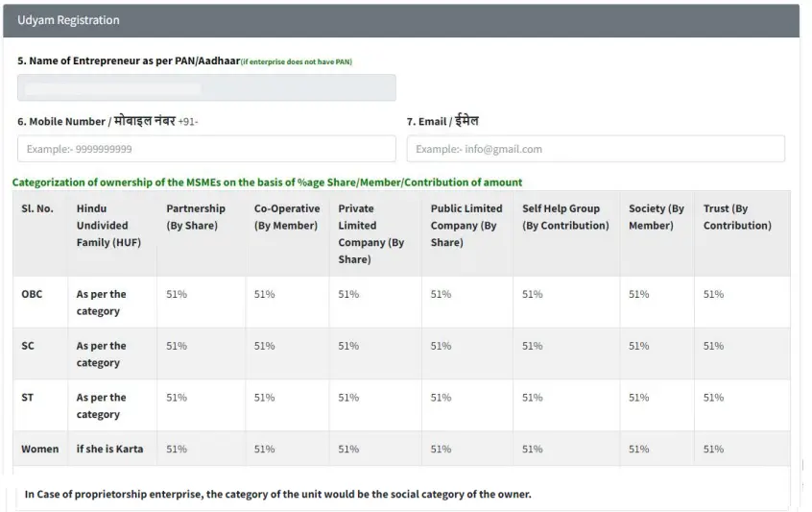Select the ST row label
The height and width of the screenshot is (512, 812).
tap(27, 398)
